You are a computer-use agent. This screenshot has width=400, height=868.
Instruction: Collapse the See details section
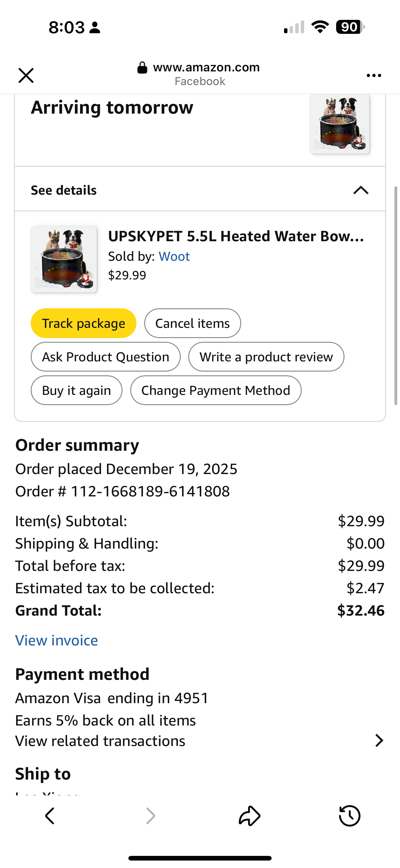(x=361, y=190)
